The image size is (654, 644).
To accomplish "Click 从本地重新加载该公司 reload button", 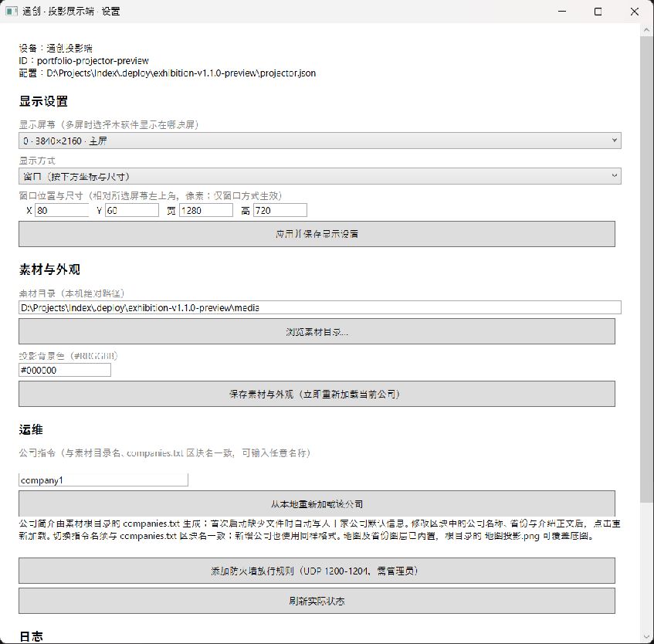I will click(x=317, y=504).
